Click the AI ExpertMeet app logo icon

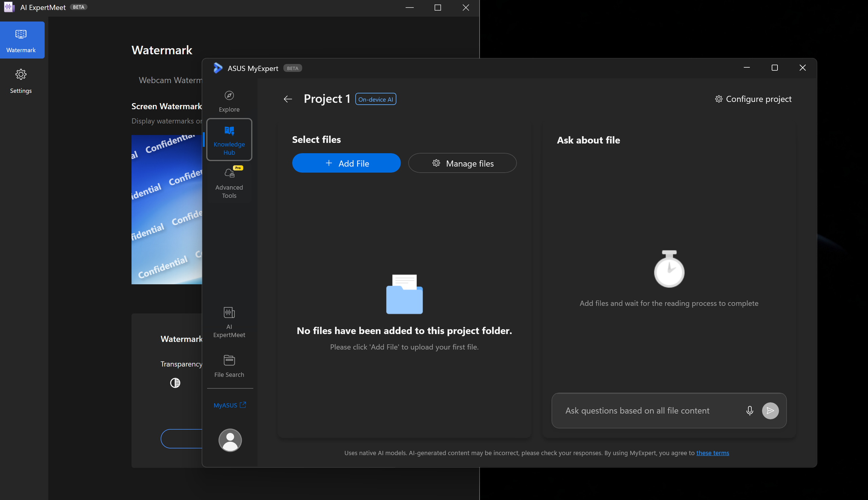[x=9, y=7]
